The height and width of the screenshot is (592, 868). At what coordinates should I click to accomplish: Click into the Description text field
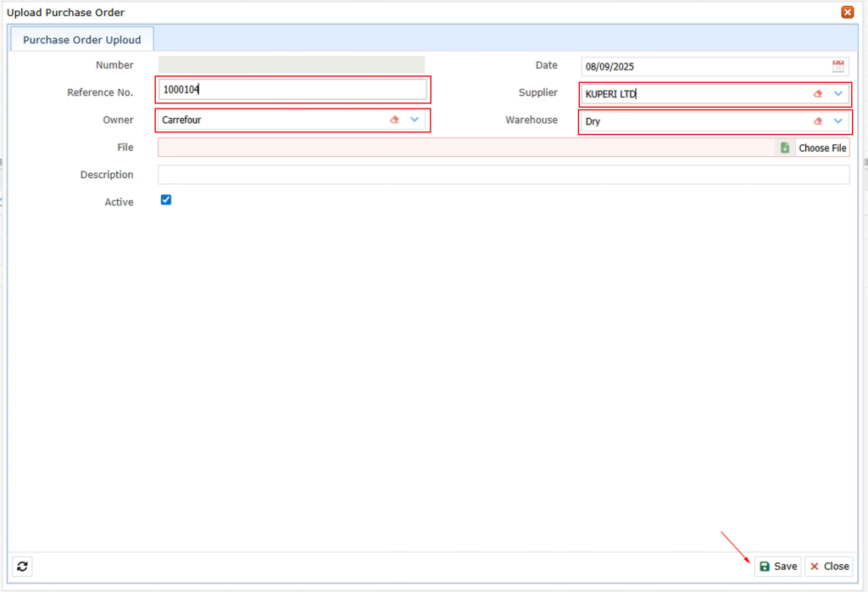click(503, 175)
